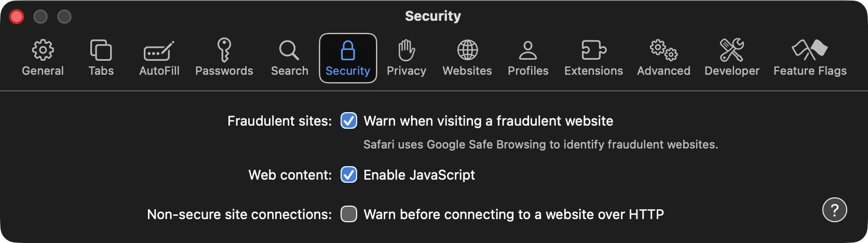Click the Passwords key icon
Image resolution: width=868 pixels, height=243 pixels.
pyautogui.click(x=224, y=50)
